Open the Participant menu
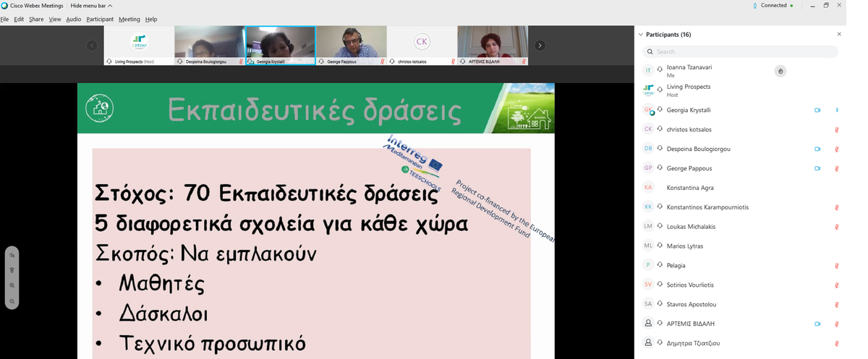868x359 pixels. pos(101,20)
